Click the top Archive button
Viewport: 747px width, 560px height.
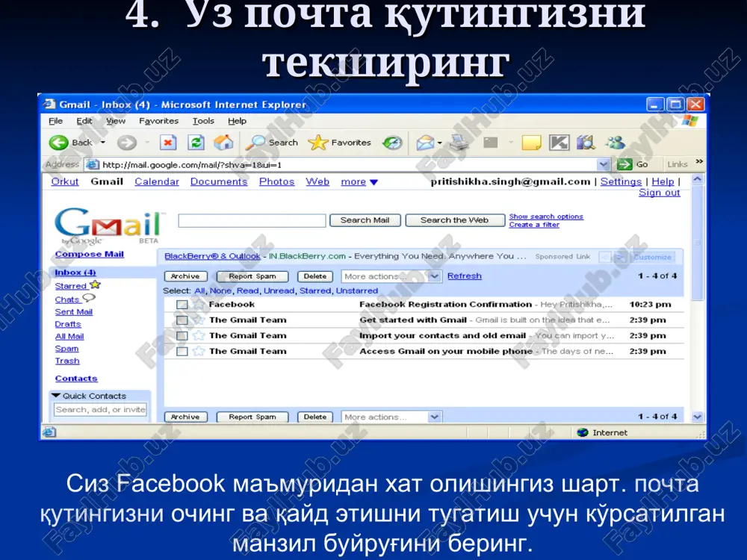click(x=185, y=276)
